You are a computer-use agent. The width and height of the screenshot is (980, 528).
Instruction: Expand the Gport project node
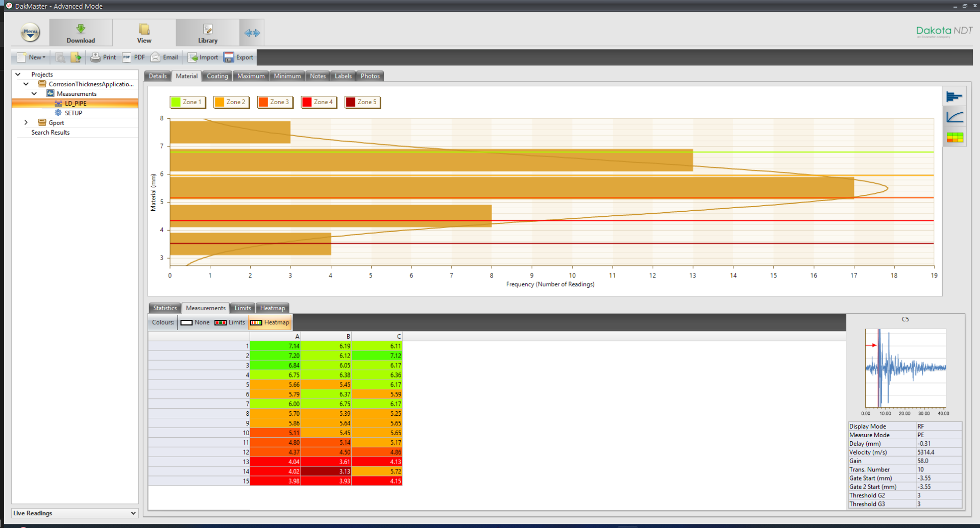26,122
